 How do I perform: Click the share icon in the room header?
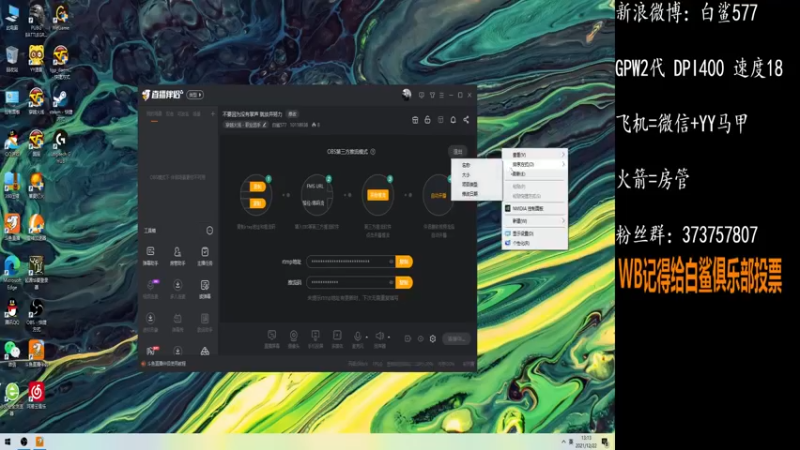click(466, 119)
